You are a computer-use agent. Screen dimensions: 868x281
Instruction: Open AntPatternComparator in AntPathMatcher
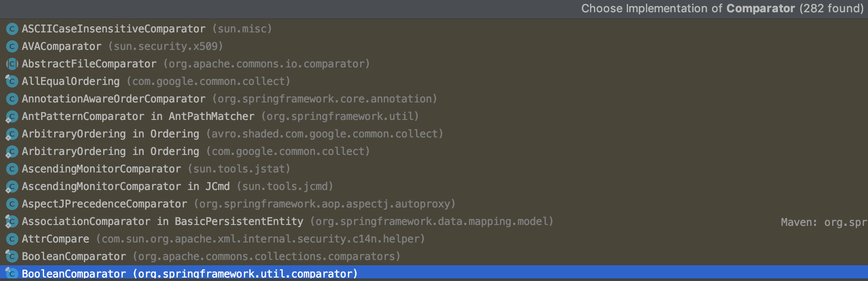click(434, 116)
